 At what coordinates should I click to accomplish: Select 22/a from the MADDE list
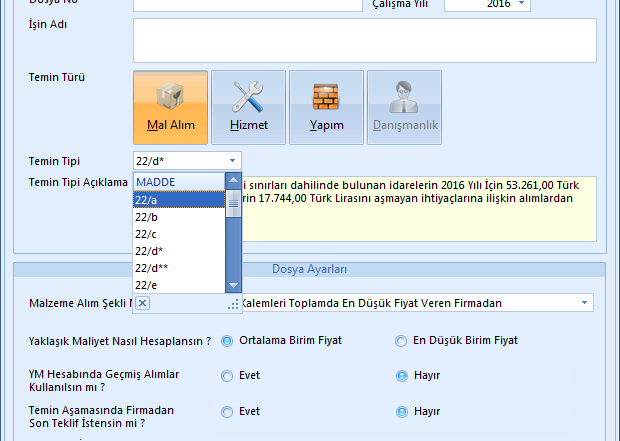(178, 200)
